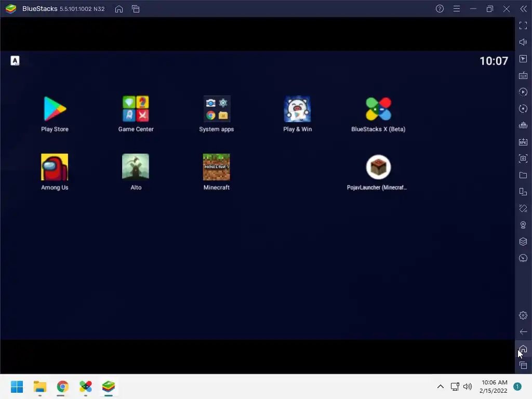Collapse the sidebar with double chevron
The width and height of the screenshot is (532, 399).
[x=524, y=9]
